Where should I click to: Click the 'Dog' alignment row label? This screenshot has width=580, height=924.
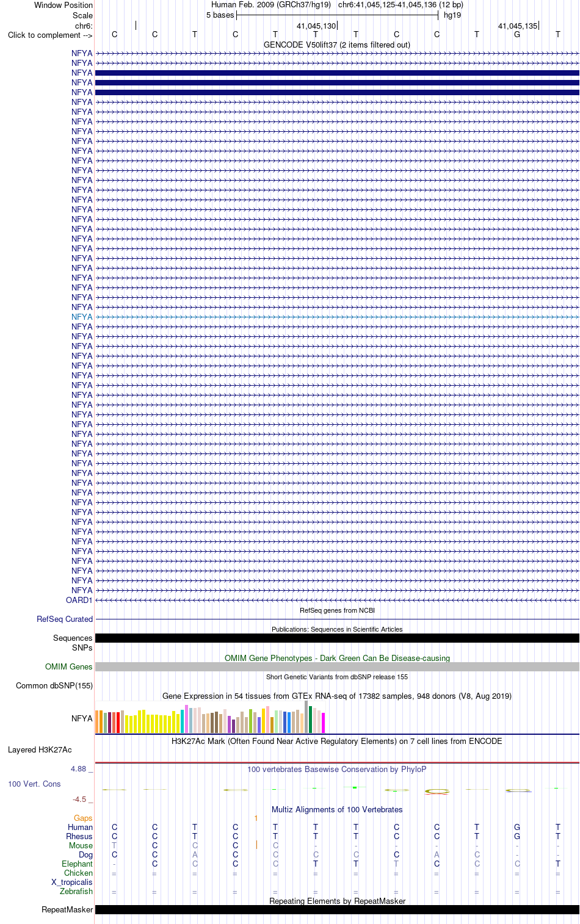[x=85, y=854]
